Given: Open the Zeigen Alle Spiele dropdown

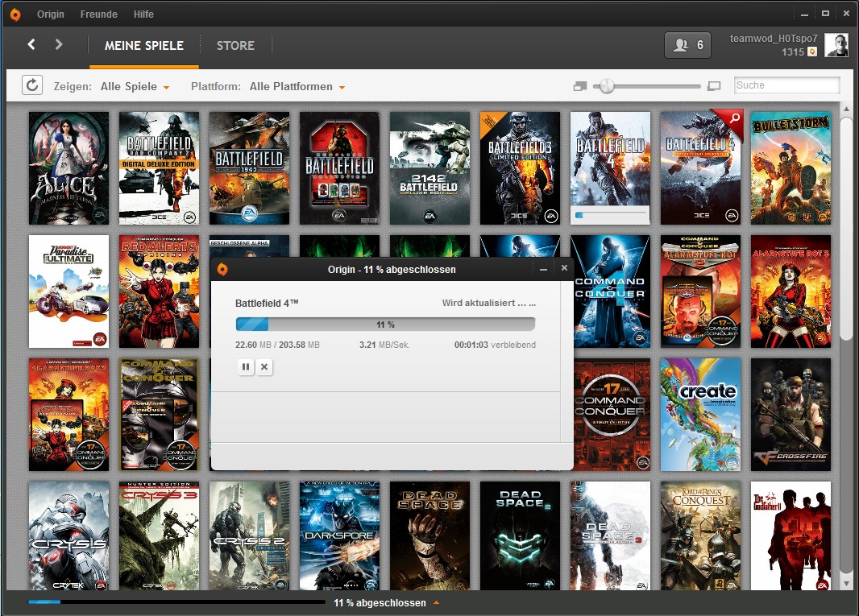Looking at the screenshot, I should (x=135, y=86).
